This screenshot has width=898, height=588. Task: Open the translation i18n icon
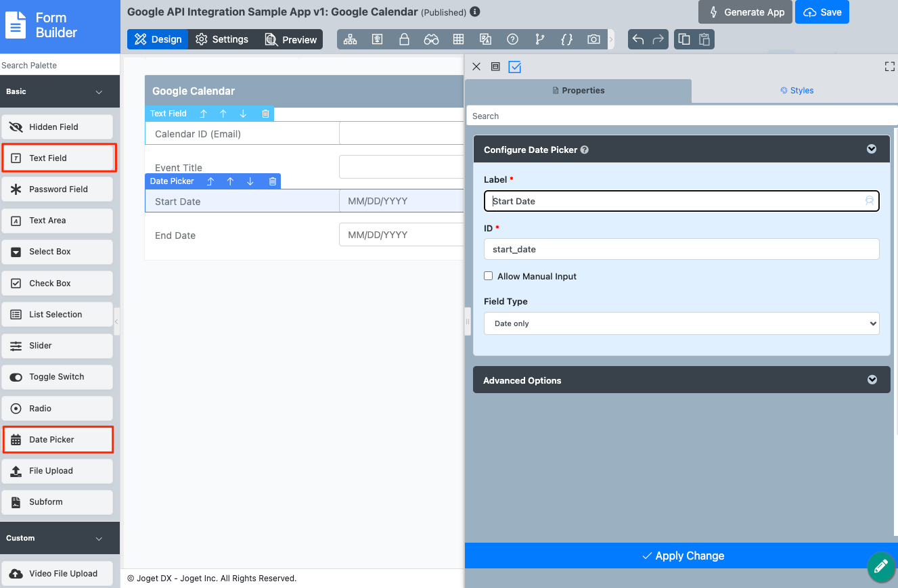point(485,39)
